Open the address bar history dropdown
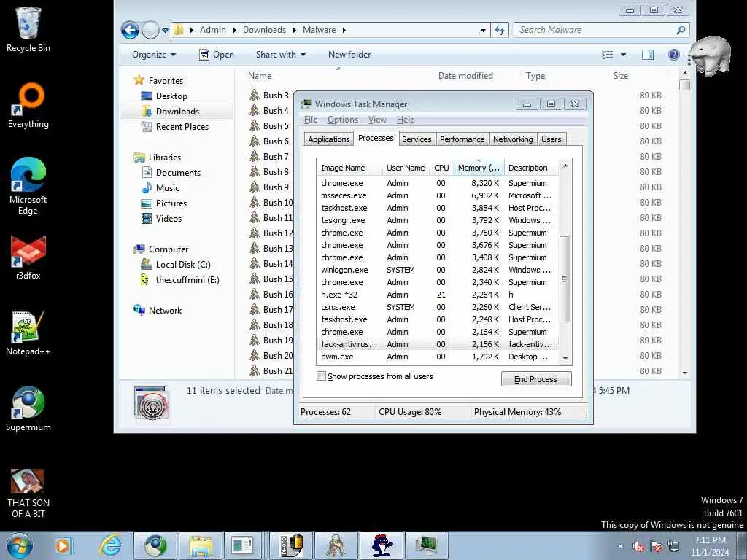747x560 pixels. click(483, 30)
